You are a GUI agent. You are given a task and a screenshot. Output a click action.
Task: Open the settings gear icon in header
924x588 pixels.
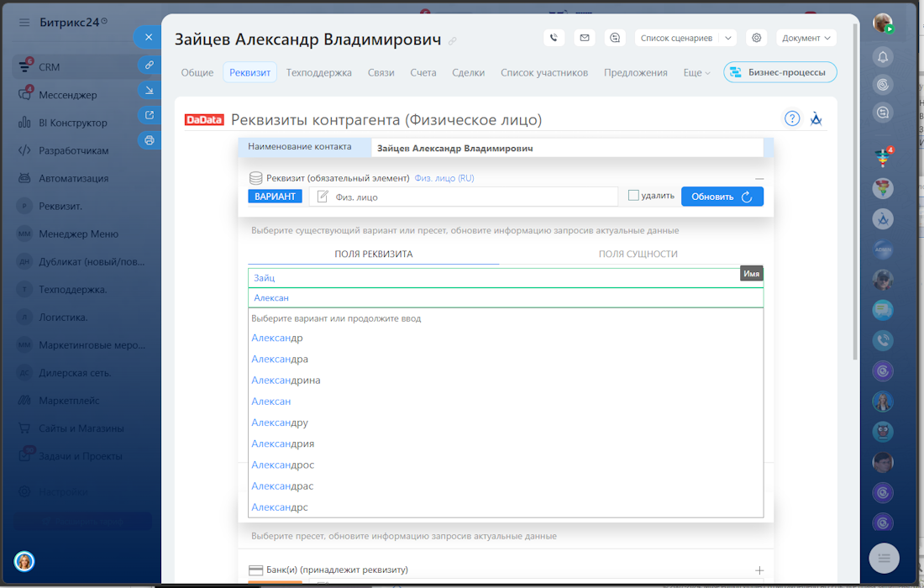pos(757,38)
